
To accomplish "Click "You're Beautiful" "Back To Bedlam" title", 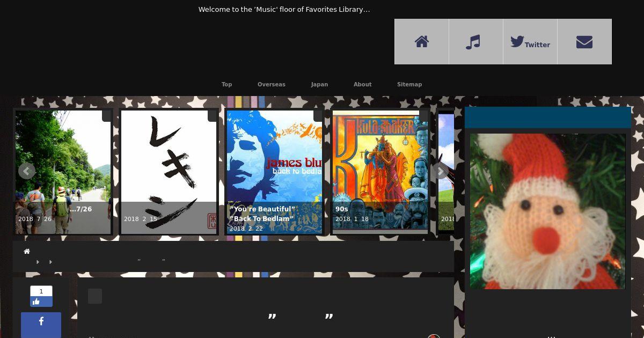I will (x=262, y=214).
